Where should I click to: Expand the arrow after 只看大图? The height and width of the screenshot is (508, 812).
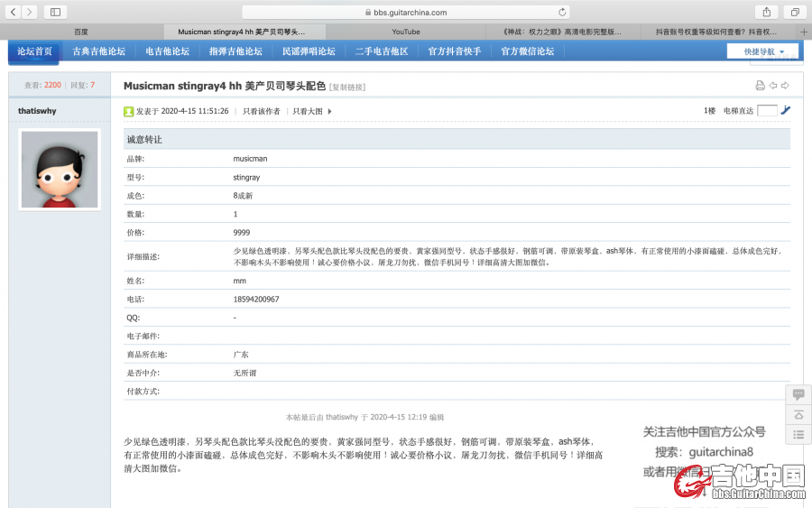coord(329,111)
